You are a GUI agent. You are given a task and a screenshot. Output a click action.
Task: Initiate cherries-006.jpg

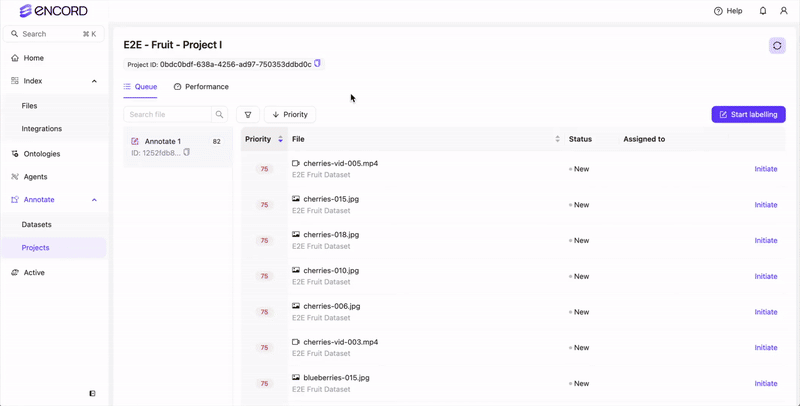point(766,312)
